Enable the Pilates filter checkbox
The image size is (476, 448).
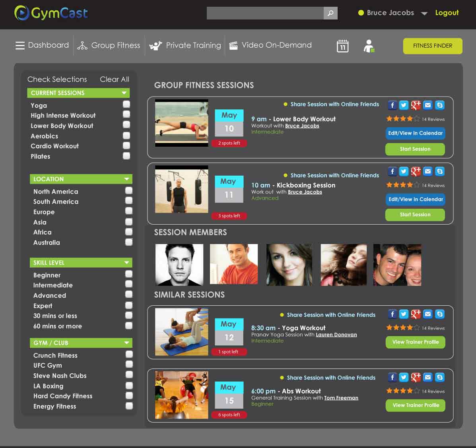(126, 156)
